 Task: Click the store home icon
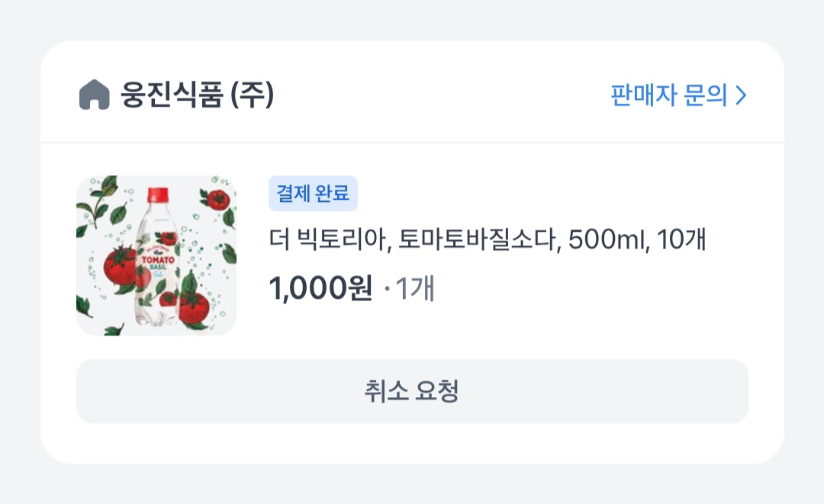94,95
